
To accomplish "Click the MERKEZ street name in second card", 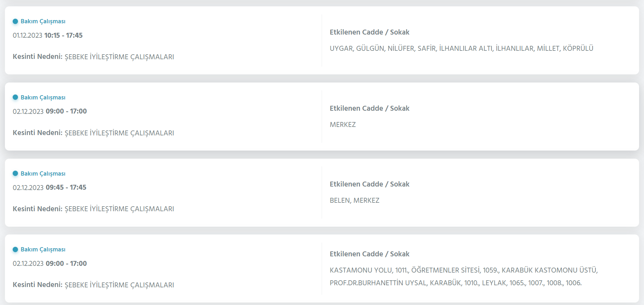I will pos(343,124).
